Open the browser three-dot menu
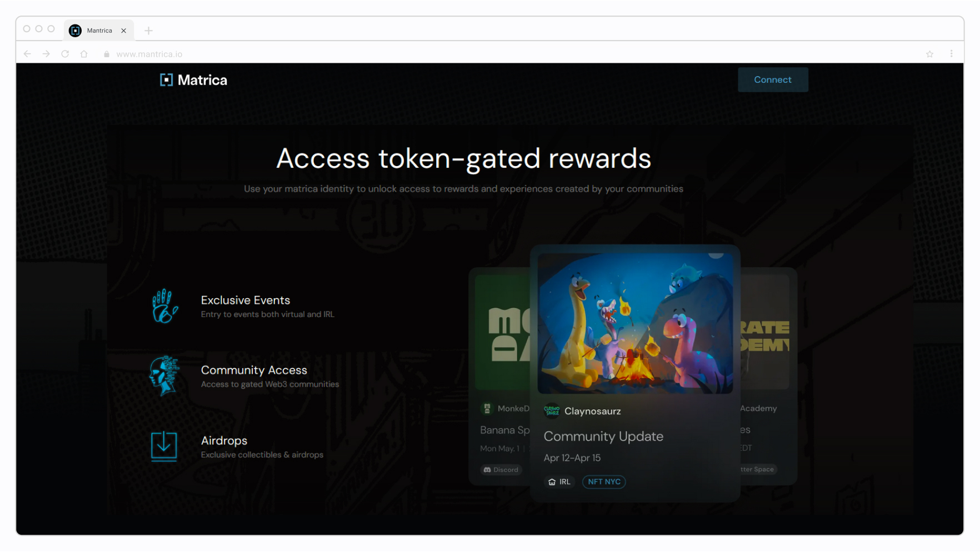980x552 pixels. (x=951, y=54)
